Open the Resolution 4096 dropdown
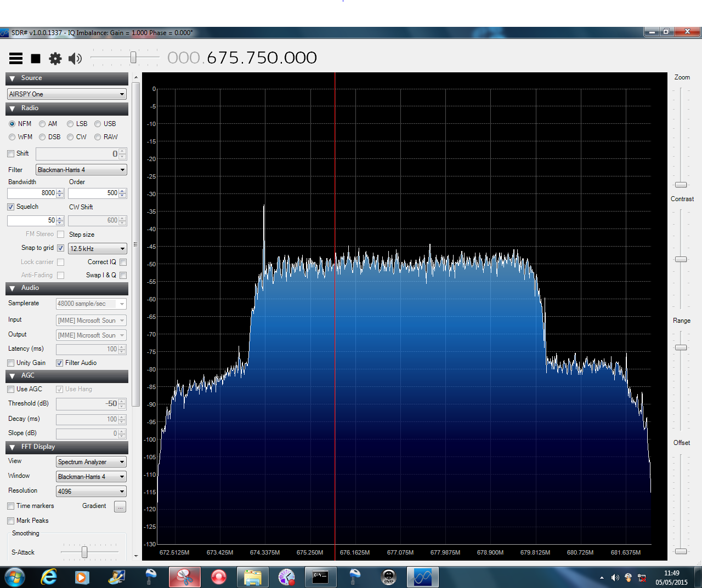 pyautogui.click(x=91, y=492)
